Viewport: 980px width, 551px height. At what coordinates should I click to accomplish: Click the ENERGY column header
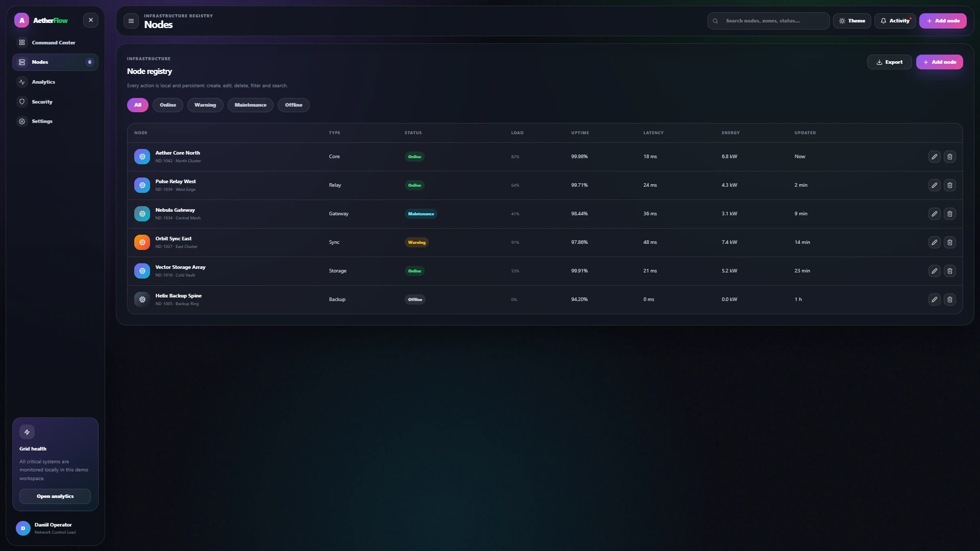pos(730,133)
